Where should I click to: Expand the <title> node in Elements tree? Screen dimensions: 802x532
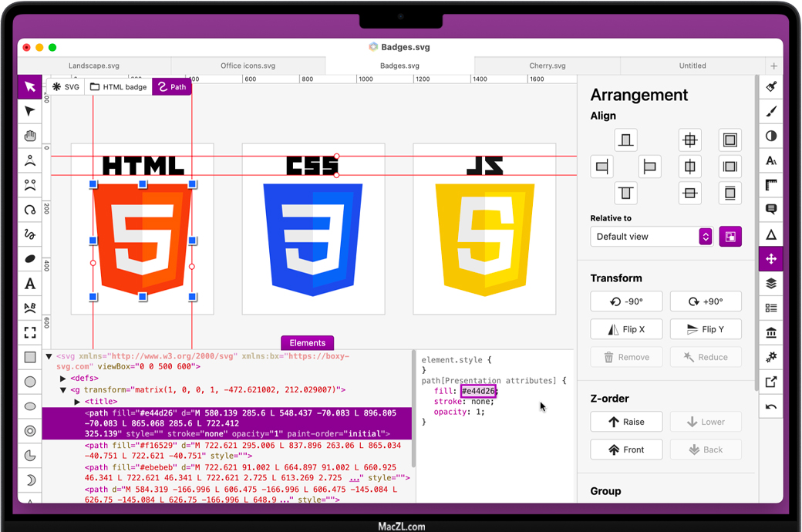click(77, 402)
